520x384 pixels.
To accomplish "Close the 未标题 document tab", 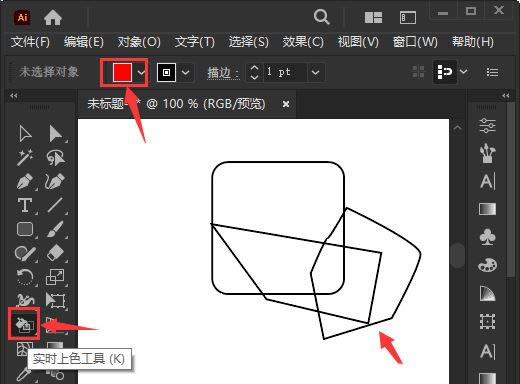I will click(286, 104).
